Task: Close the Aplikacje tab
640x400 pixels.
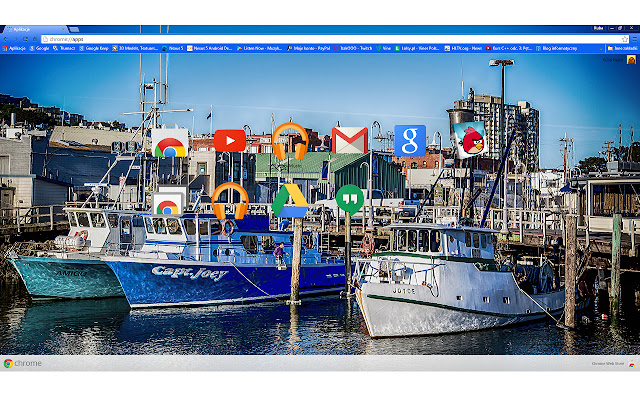Action: point(63,29)
